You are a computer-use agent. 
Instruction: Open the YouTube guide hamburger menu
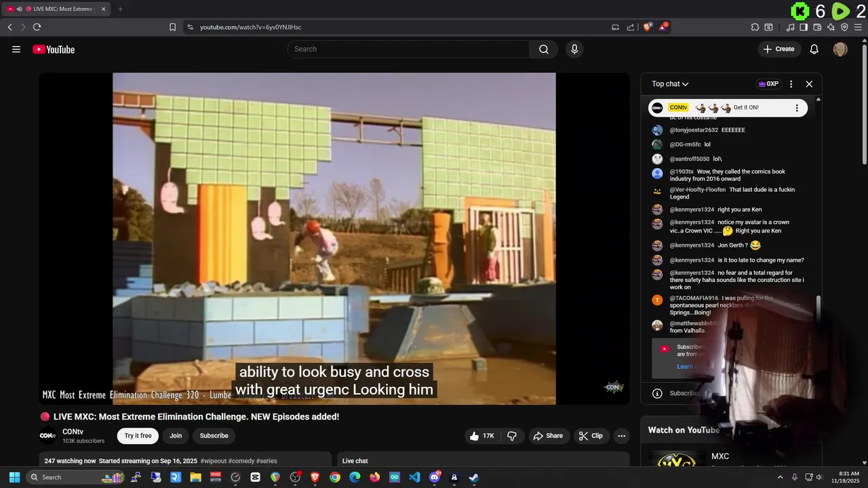(x=16, y=49)
